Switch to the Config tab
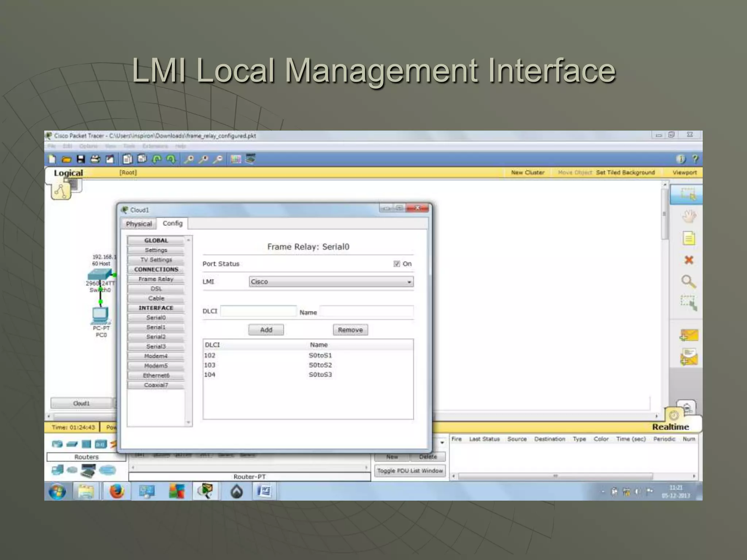The width and height of the screenshot is (747, 560). tap(173, 223)
